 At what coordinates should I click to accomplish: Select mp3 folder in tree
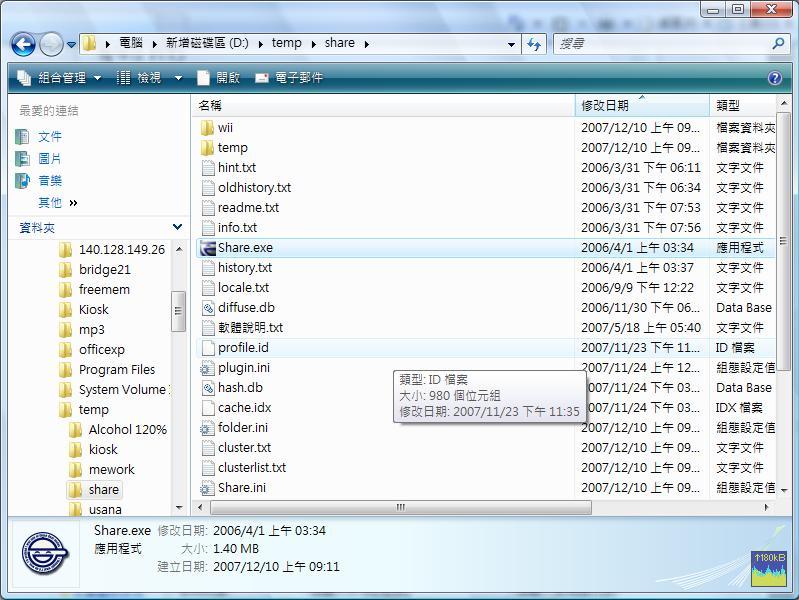pos(91,329)
